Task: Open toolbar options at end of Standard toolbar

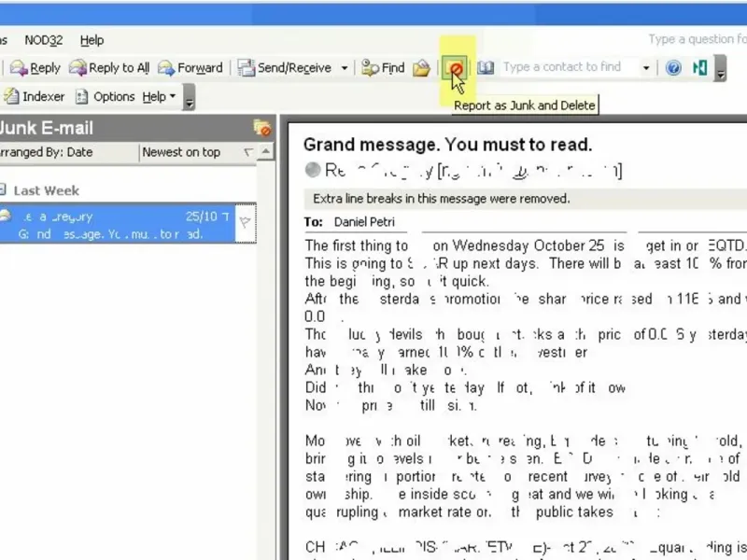Action: [720, 68]
